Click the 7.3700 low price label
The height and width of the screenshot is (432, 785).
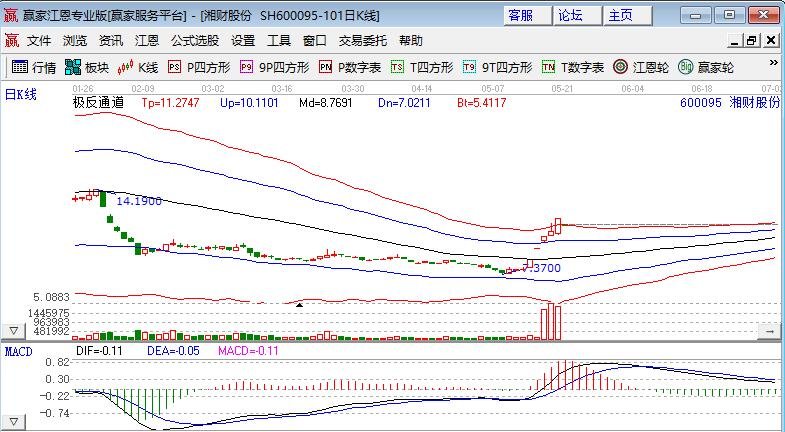[541, 268]
